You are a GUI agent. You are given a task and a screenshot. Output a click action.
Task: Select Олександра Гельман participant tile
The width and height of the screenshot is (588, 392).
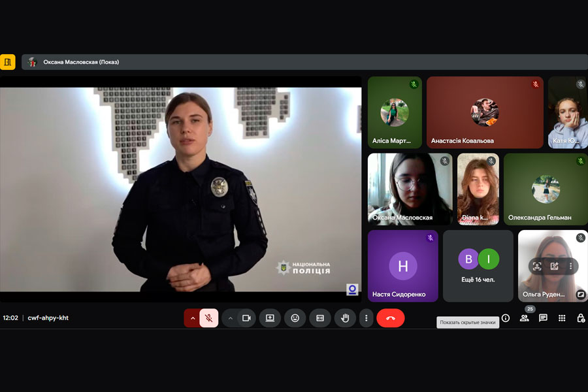pos(546,189)
